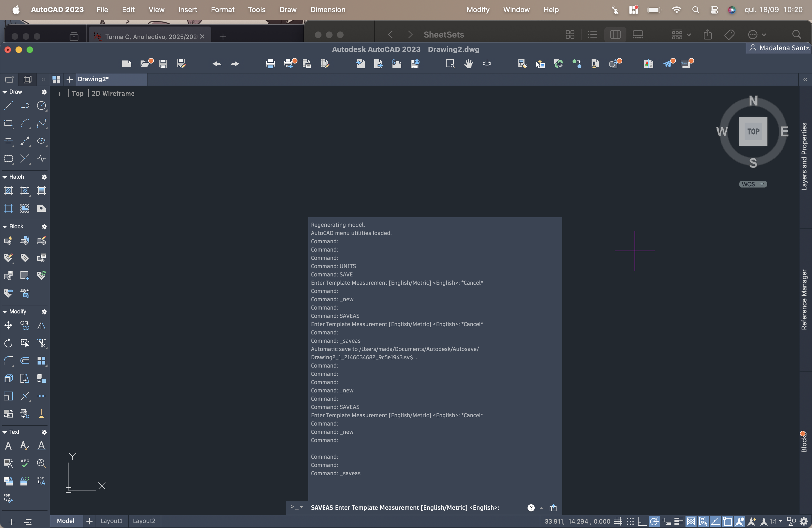Image resolution: width=812 pixels, height=528 pixels.
Task: Collapse the Draw panel section
Action: 5,92
